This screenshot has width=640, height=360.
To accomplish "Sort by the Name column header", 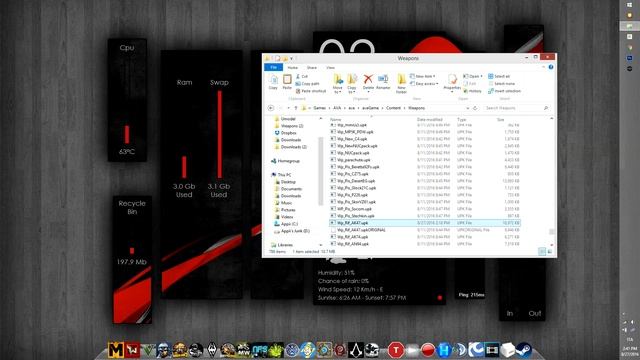I will [x=336, y=120].
